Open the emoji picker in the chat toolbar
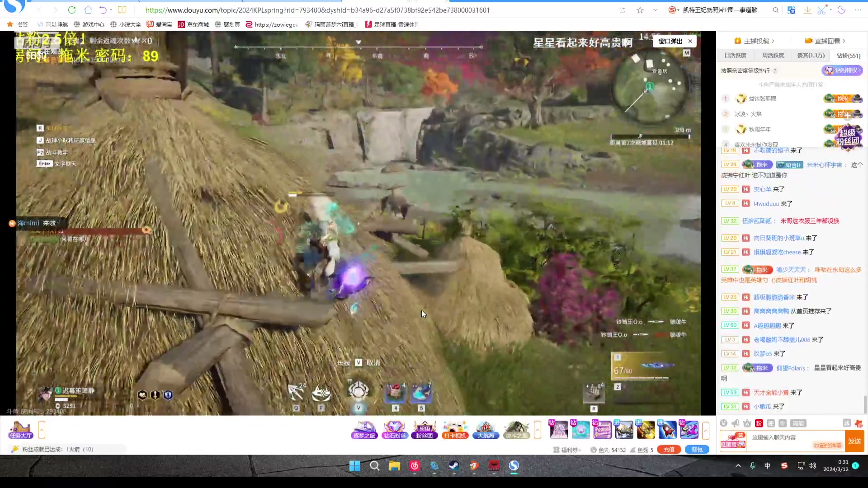 (723, 423)
